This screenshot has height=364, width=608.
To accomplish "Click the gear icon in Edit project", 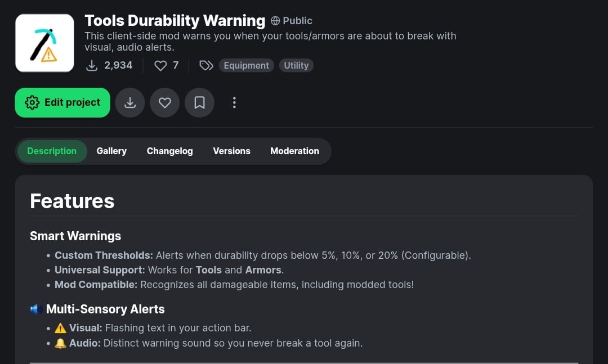I will pos(32,102).
